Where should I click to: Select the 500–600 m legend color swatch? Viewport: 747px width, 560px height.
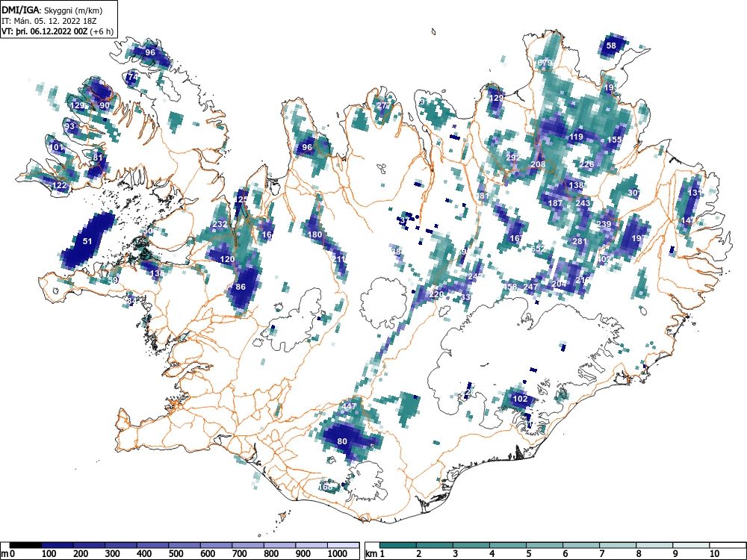coord(185,545)
